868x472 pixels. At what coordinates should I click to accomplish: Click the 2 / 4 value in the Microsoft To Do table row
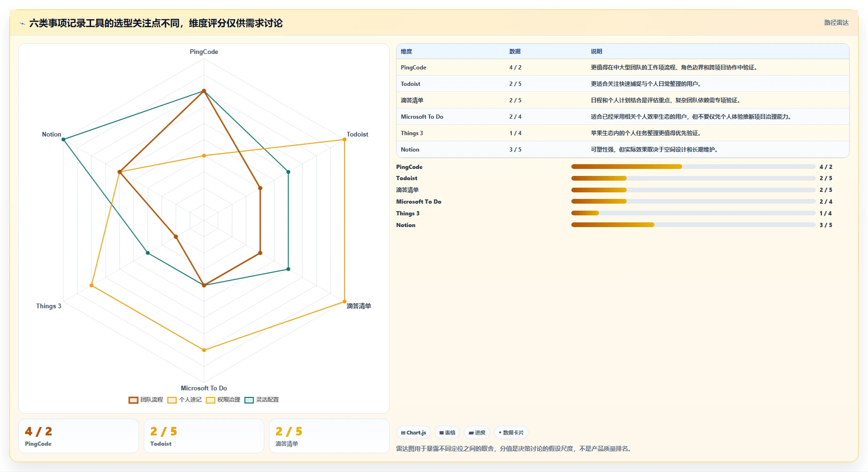pyautogui.click(x=515, y=117)
